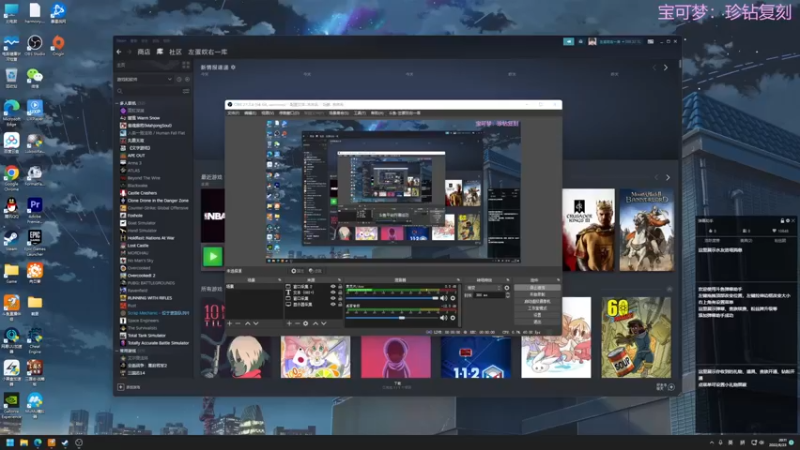Screen dimensions: 800x450
Task: Click the green play button in Steam
Action: coord(213,256)
